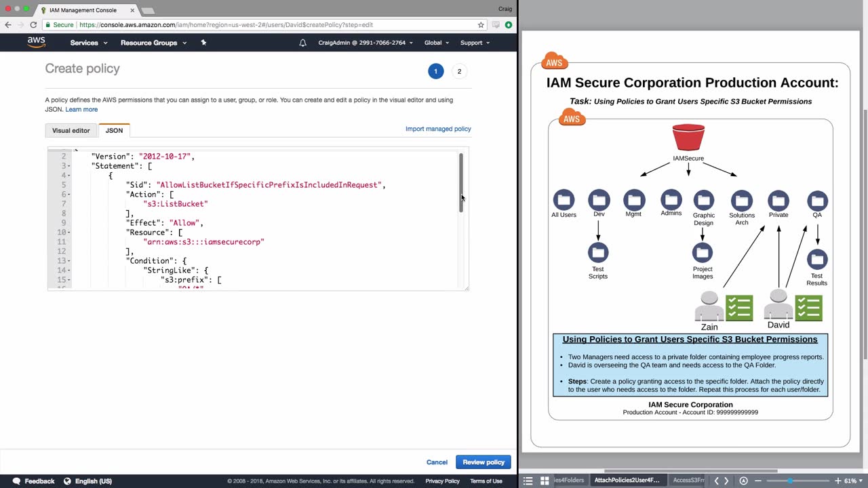This screenshot has height=488, width=868.
Task: Open the partly hidden 4Folders page tab
Action: 570,481
